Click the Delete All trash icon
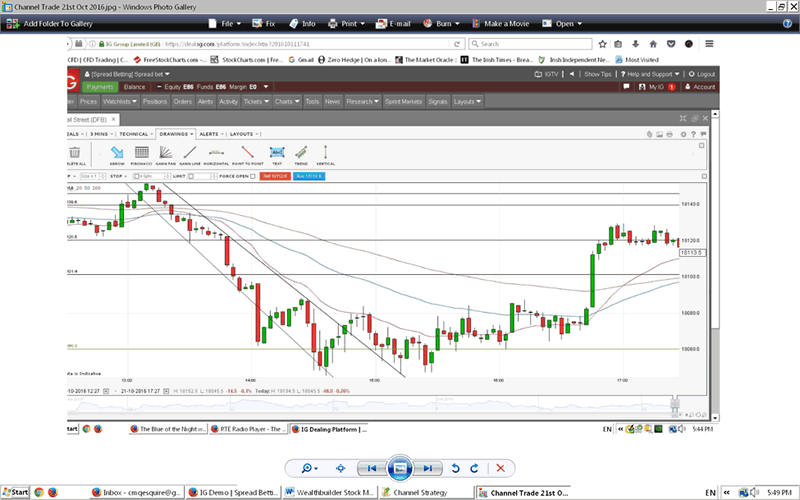Screen dimensions: 800x500 pyautogui.click(x=74, y=154)
